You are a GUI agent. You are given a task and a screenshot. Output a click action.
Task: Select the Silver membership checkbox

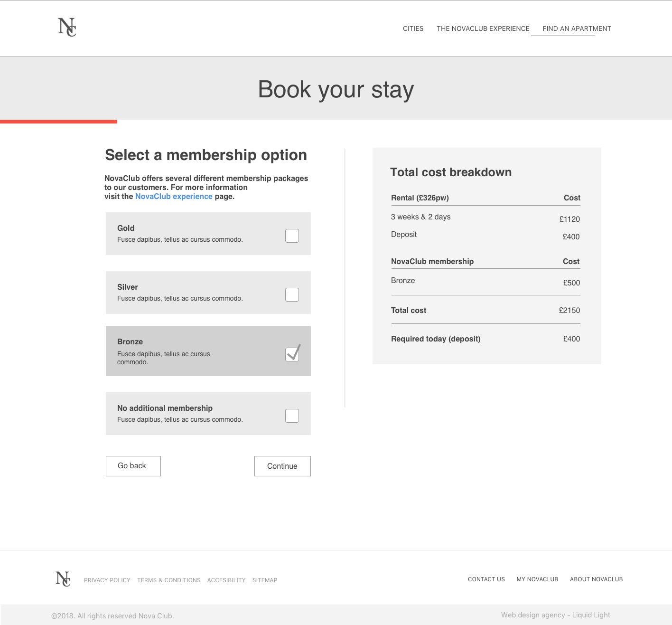coord(292,294)
